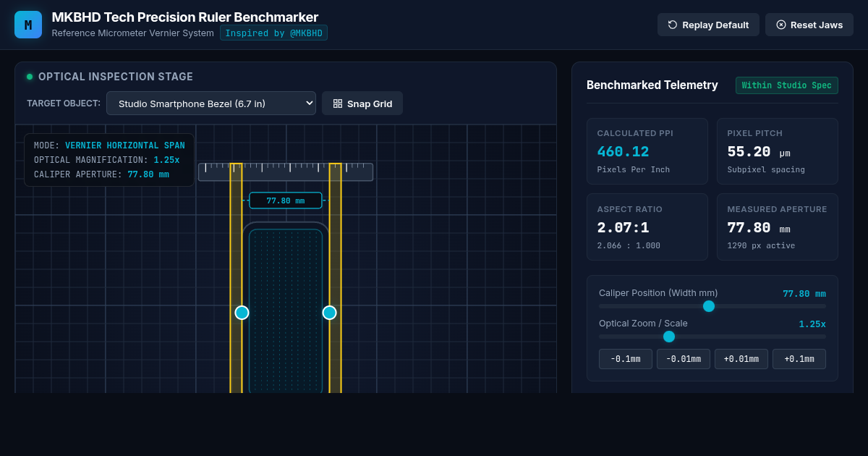Click the Inspired by @MKBHD badge

pos(274,33)
